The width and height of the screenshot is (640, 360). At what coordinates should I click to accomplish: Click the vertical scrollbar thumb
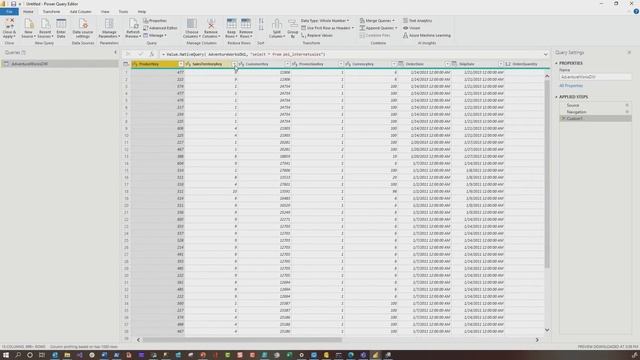coord(547,174)
